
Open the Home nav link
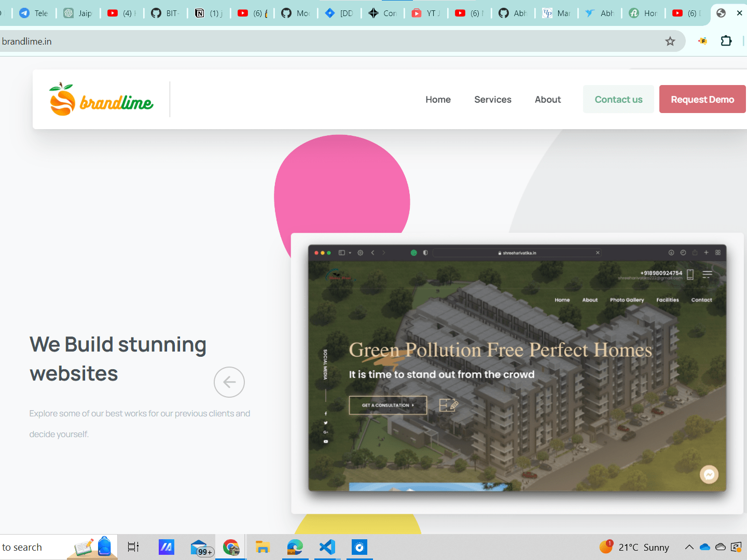[x=438, y=100]
